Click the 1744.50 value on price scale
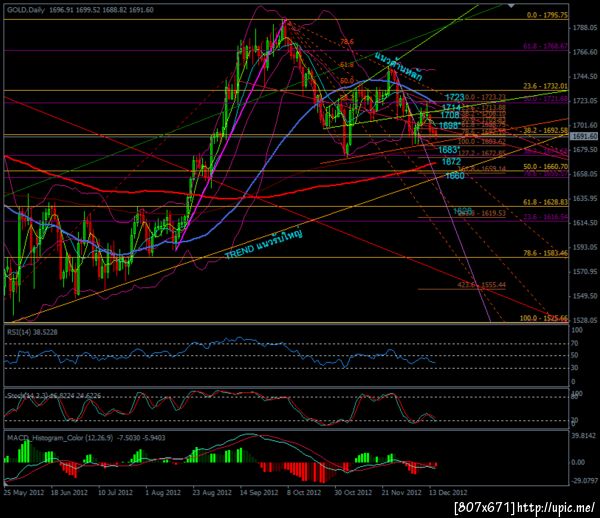The width and height of the screenshot is (600, 518). pos(585,77)
